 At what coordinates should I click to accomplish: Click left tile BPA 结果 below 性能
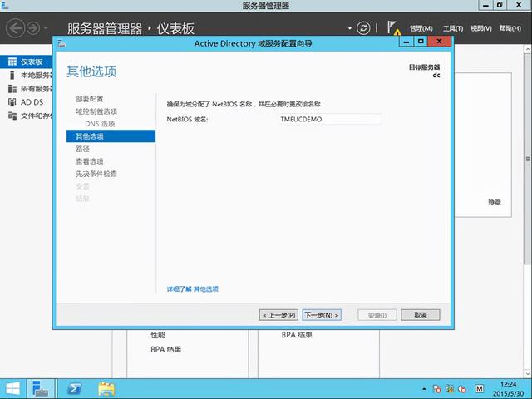pos(166,349)
